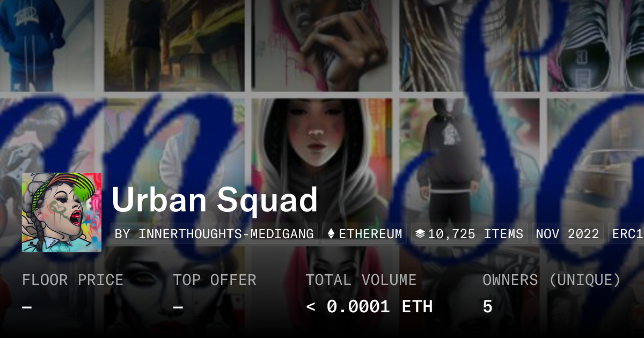Image resolution: width=644 pixels, height=338 pixels.
Task: Select the TOP OFFER label
Action: coord(215,280)
